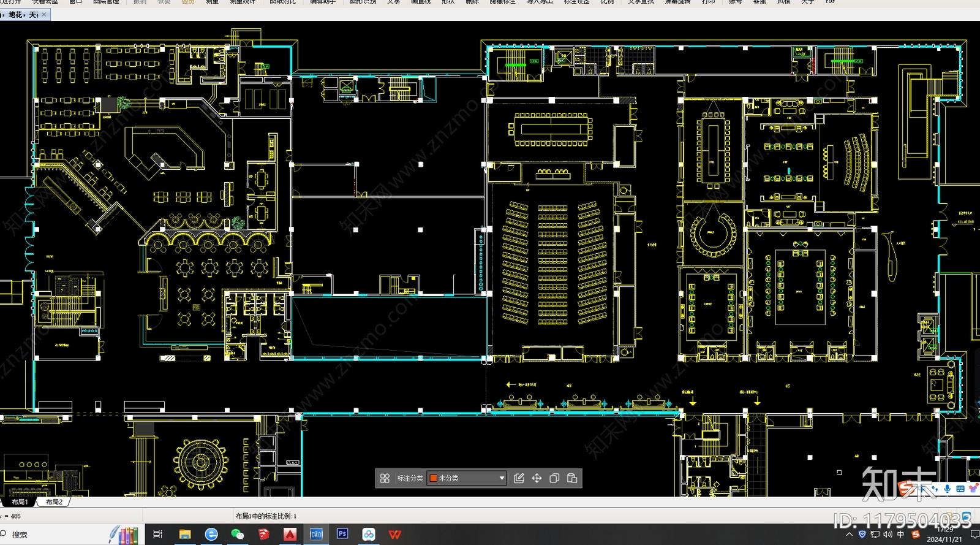
Task: Open Photoshop from the taskbar
Action: [342, 534]
